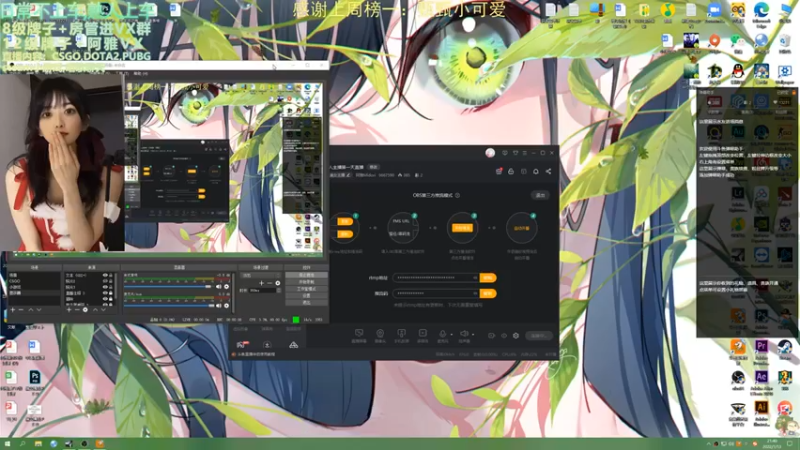Remove source using Sources panel minus icon
This screenshot has width=800, height=450.
point(77,310)
